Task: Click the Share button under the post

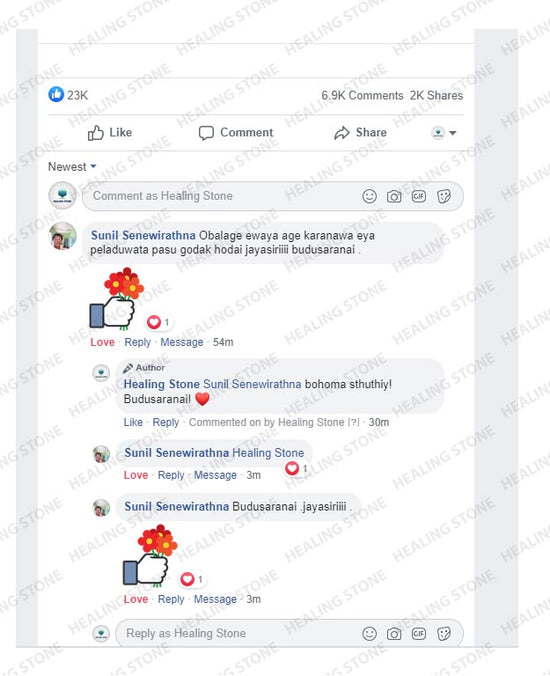Action: click(x=360, y=133)
